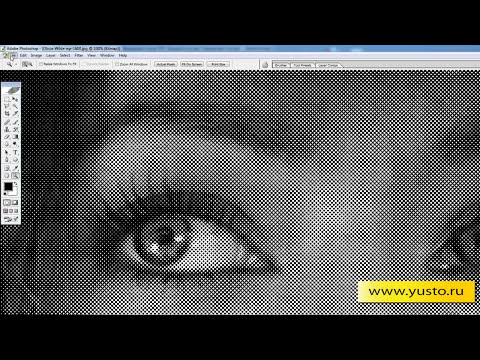Enable Zoom All Windows checkbox
This screenshot has height=360, width=480.
(x=117, y=64)
